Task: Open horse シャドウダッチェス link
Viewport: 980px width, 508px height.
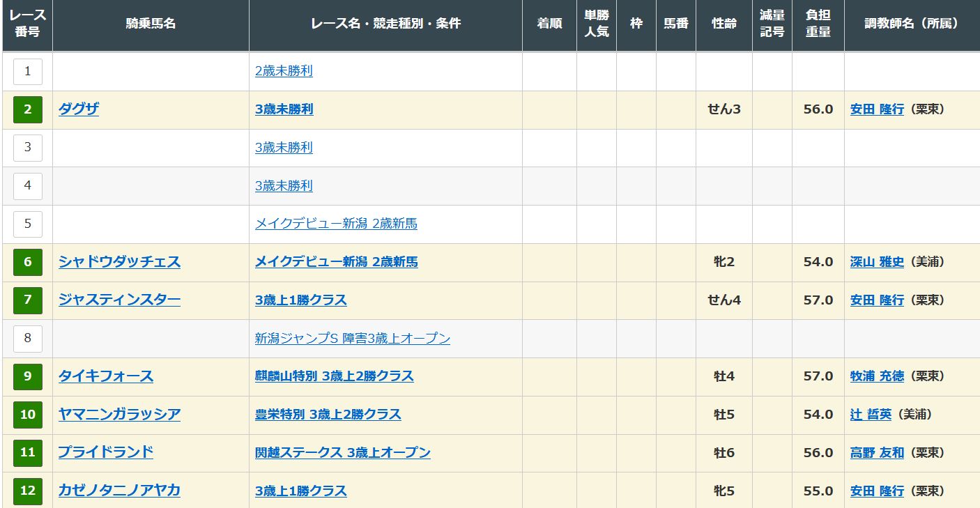Action: pos(119,262)
